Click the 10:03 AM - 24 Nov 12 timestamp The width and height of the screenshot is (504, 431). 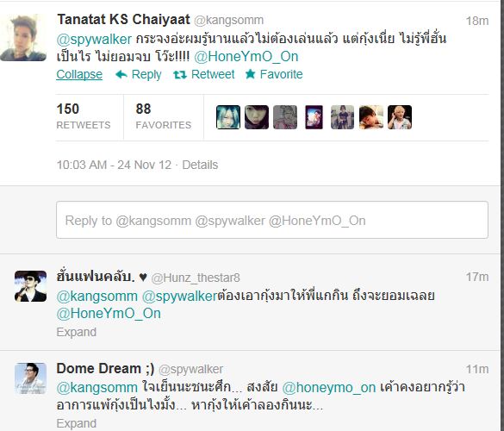click(114, 165)
